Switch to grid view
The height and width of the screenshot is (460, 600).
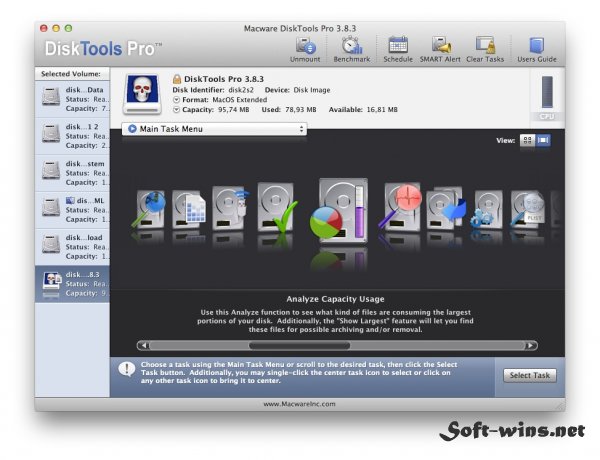(527, 140)
